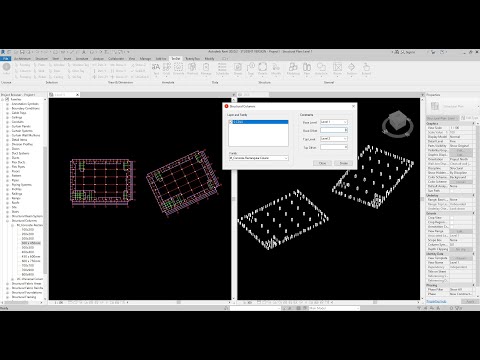480x360 pixels.
Task: Click the Text tool in the ribbon Annotate group
Action: 156,69
